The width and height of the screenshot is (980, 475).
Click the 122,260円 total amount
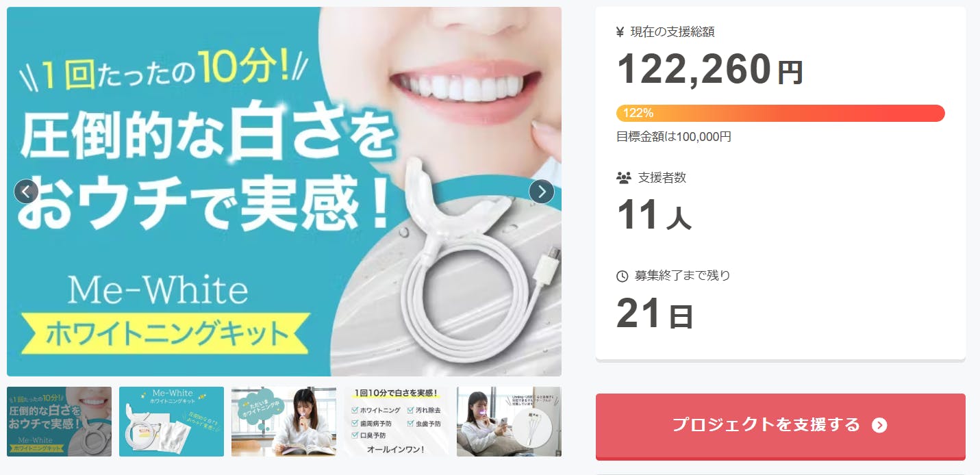click(x=710, y=68)
